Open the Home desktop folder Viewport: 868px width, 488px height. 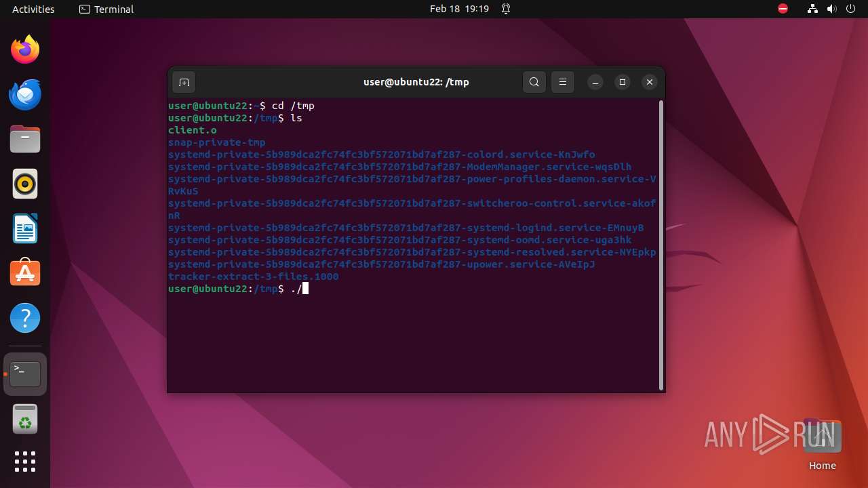pyautogui.click(x=822, y=445)
